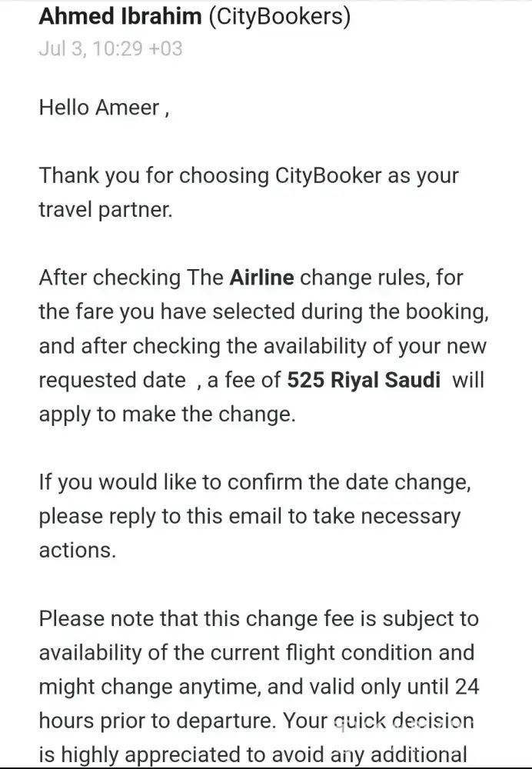Click the "availability of the current flight condition" line
Screen dimensions: 532x769
pyautogui.click(x=256, y=652)
